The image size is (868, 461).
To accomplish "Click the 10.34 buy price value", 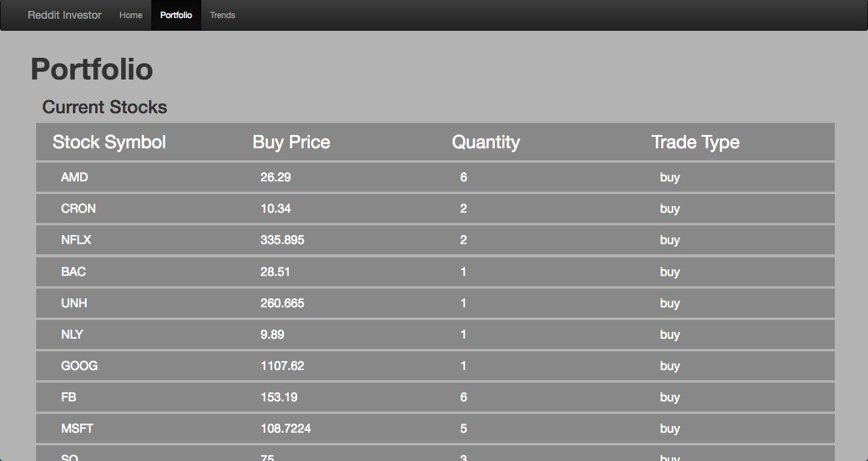I will click(x=275, y=209).
